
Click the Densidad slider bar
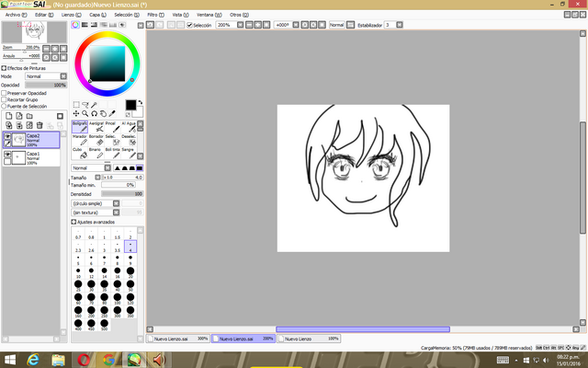(x=122, y=194)
